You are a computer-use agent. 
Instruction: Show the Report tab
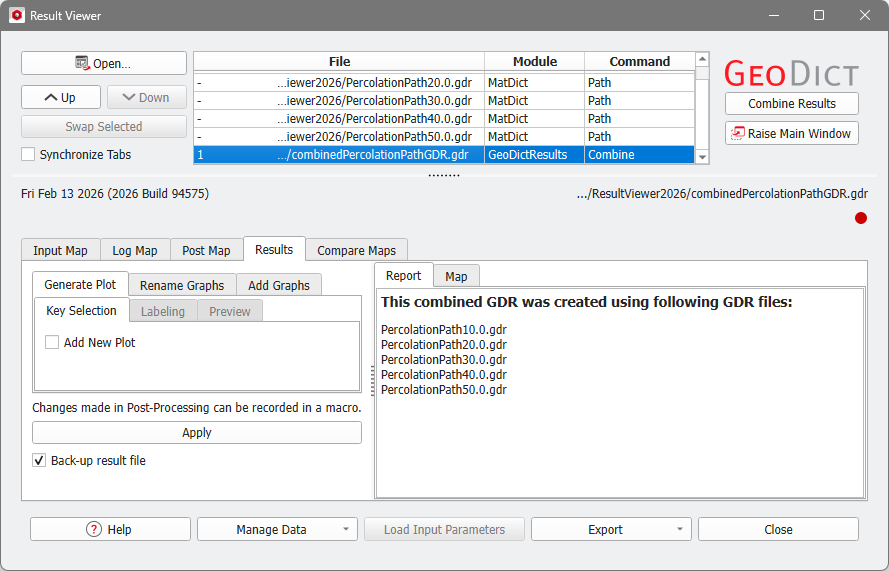tap(404, 276)
